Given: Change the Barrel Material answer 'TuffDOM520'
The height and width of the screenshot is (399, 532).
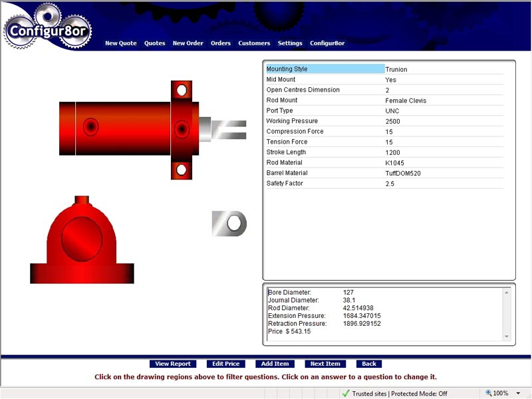Looking at the screenshot, I should 403,174.
